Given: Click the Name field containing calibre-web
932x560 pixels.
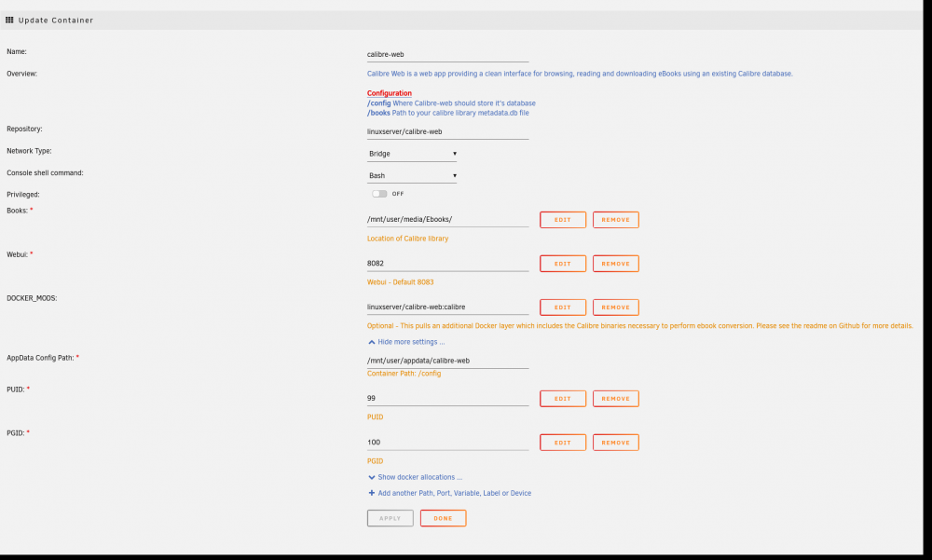Looking at the screenshot, I should [x=447, y=54].
